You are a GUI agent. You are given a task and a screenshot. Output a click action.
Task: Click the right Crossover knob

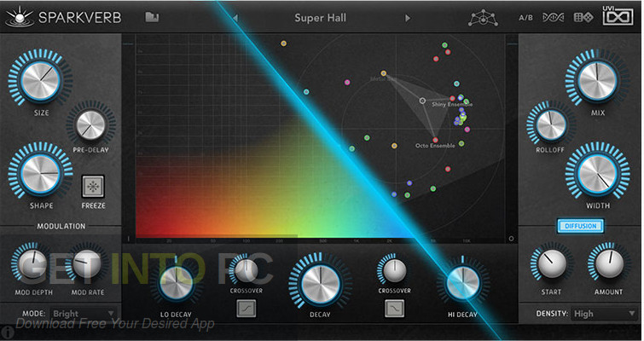click(394, 270)
